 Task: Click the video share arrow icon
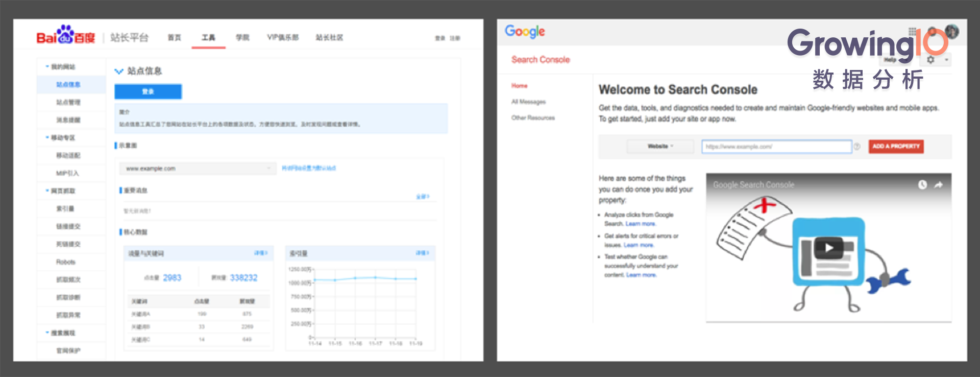[x=938, y=185]
